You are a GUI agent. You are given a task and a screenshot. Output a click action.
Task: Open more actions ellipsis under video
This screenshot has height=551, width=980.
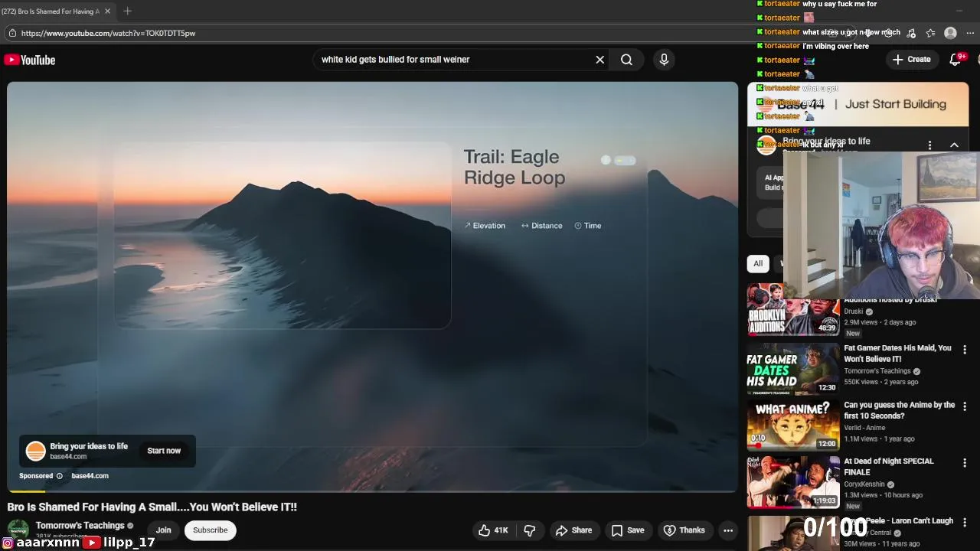point(728,530)
